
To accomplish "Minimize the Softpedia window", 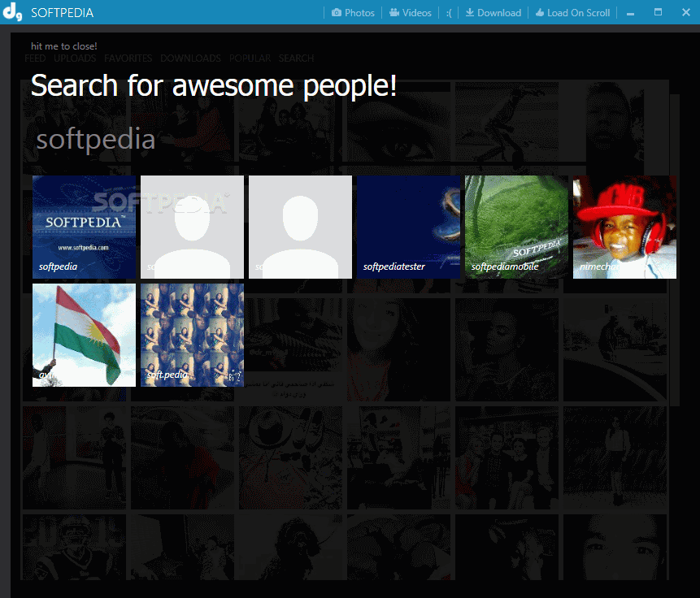I will click(x=630, y=13).
